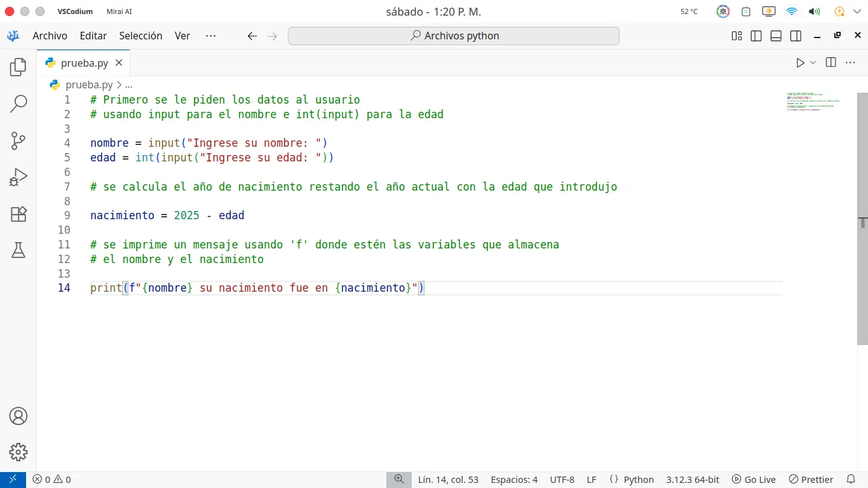This screenshot has width=868, height=488.
Task: Open the Source Control view
Action: point(18,140)
